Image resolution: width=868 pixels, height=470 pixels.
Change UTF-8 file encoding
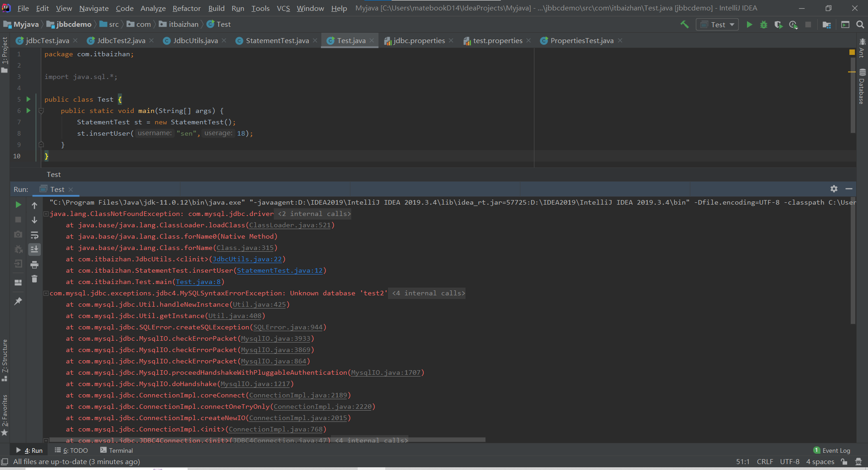(x=790, y=462)
